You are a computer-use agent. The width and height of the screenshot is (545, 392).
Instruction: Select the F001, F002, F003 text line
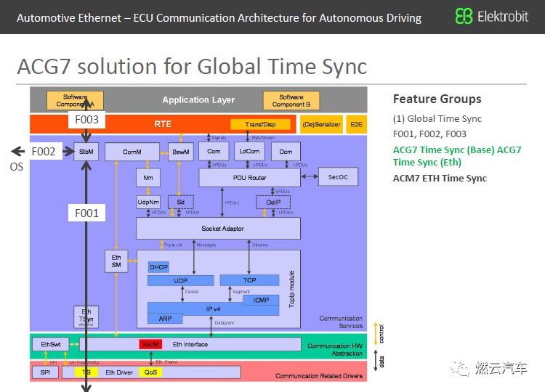[x=429, y=134]
